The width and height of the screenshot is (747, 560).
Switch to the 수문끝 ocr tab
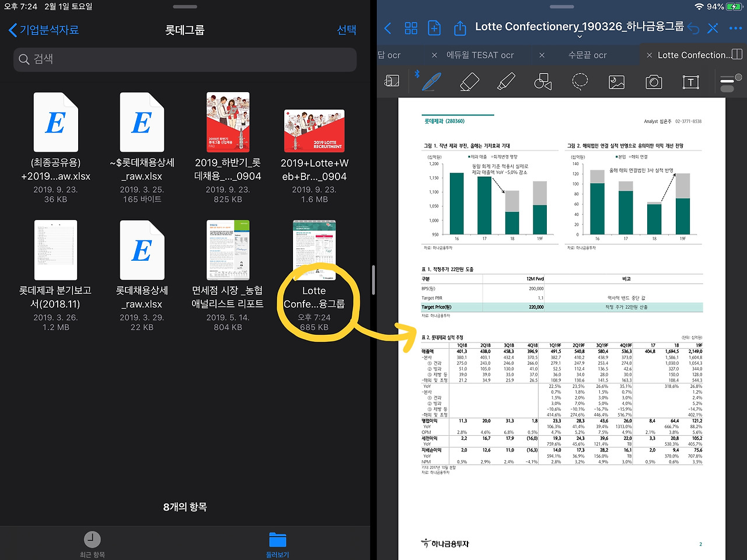(x=588, y=55)
